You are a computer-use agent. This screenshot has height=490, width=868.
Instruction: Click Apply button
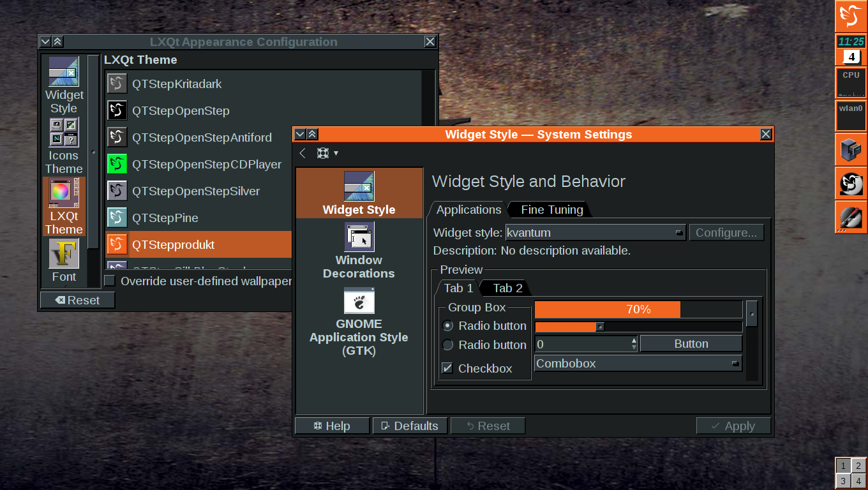click(733, 426)
